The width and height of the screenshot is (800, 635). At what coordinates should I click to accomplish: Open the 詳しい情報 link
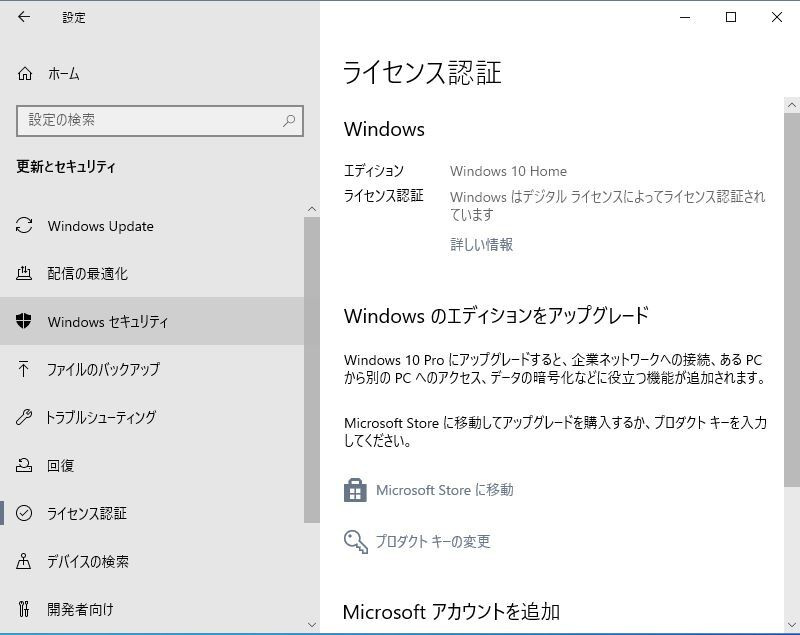(481, 245)
